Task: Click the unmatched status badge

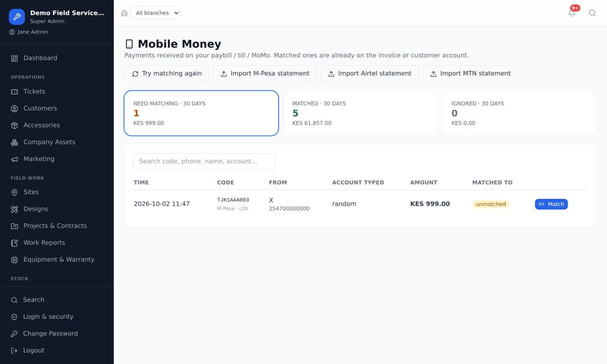Action: (x=491, y=204)
